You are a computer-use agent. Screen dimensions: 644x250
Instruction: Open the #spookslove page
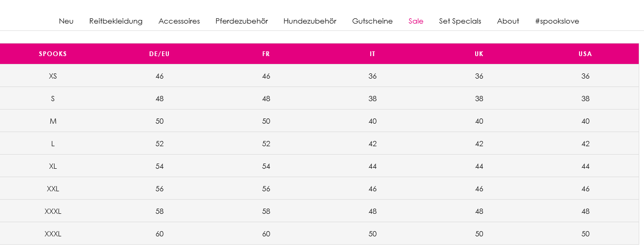pos(557,21)
